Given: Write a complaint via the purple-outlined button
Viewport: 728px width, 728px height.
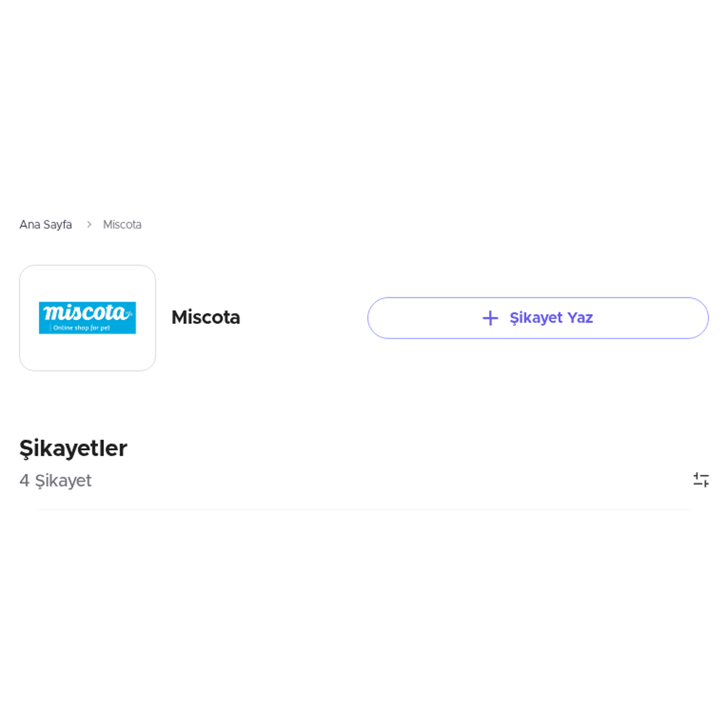Looking at the screenshot, I should [538, 318].
